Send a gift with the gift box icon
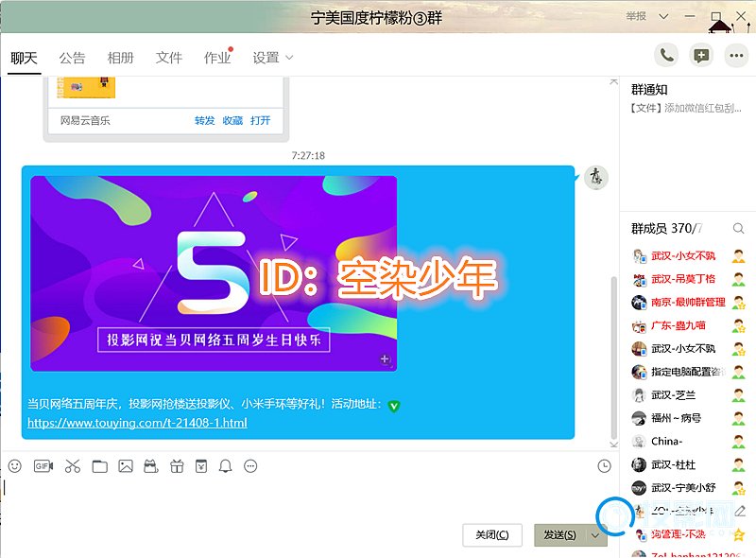Viewport: 756px width, 558px height. tap(177, 466)
